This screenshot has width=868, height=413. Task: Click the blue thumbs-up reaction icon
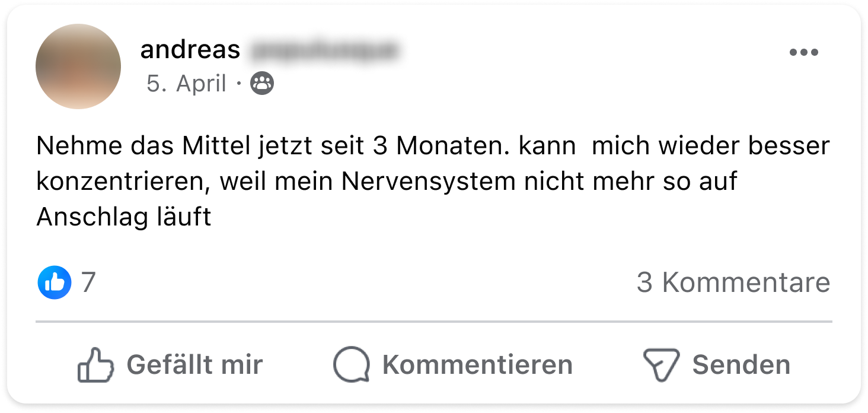(55, 282)
